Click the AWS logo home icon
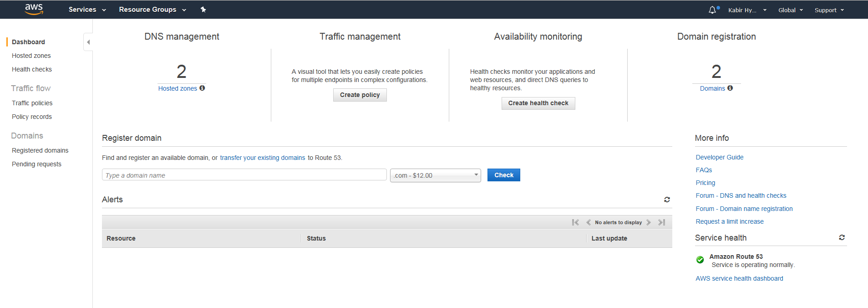868x308 pixels. point(34,9)
